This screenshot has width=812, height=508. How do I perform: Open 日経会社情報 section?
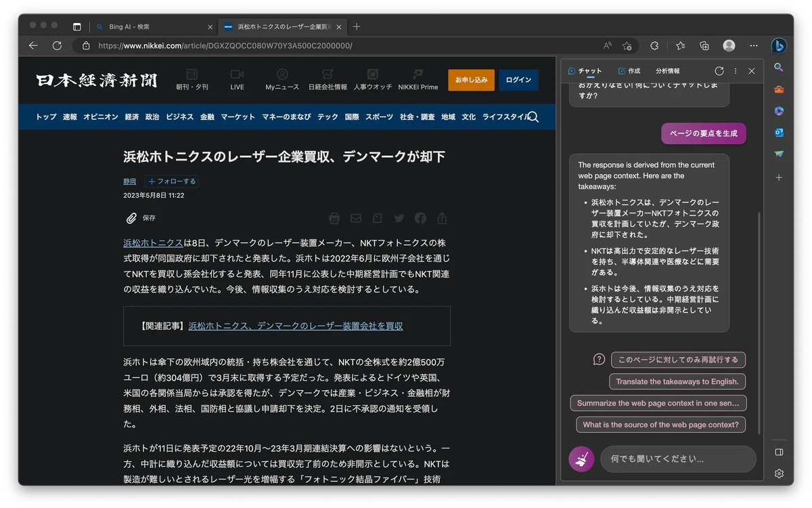[328, 79]
